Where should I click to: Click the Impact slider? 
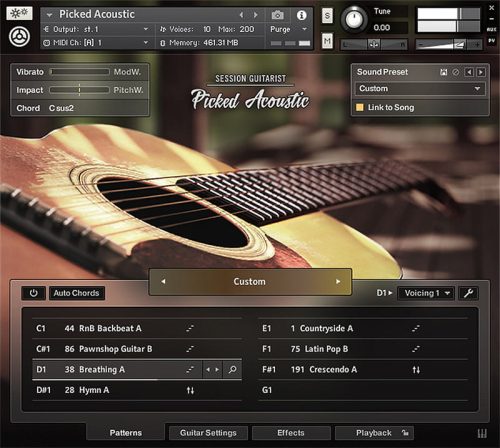click(80, 90)
